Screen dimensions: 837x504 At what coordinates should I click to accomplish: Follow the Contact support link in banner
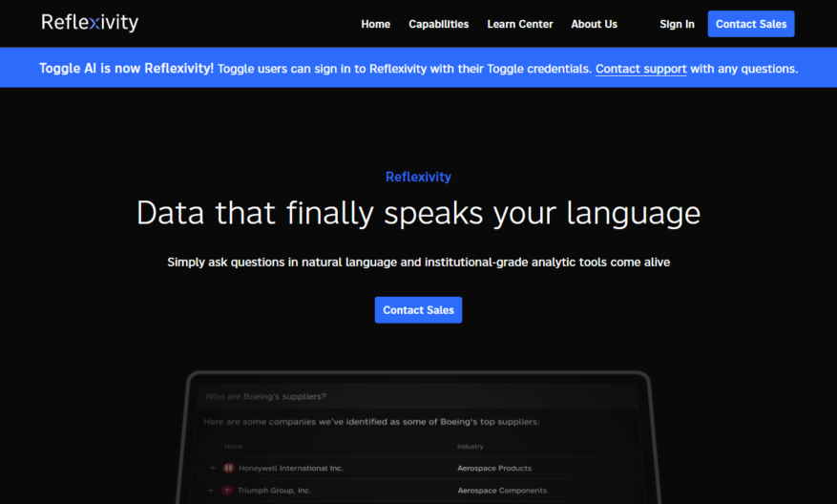point(640,69)
